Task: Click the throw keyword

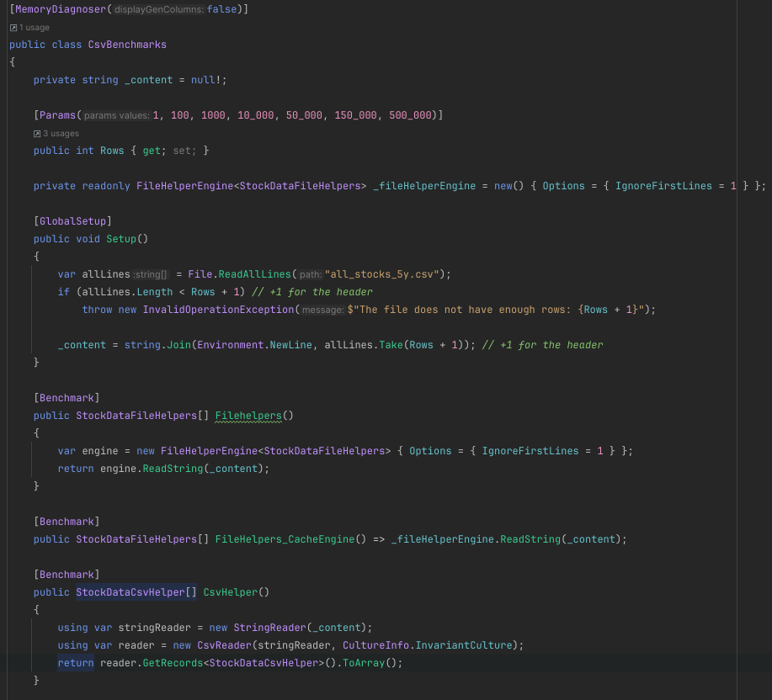Action: (x=98, y=310)
